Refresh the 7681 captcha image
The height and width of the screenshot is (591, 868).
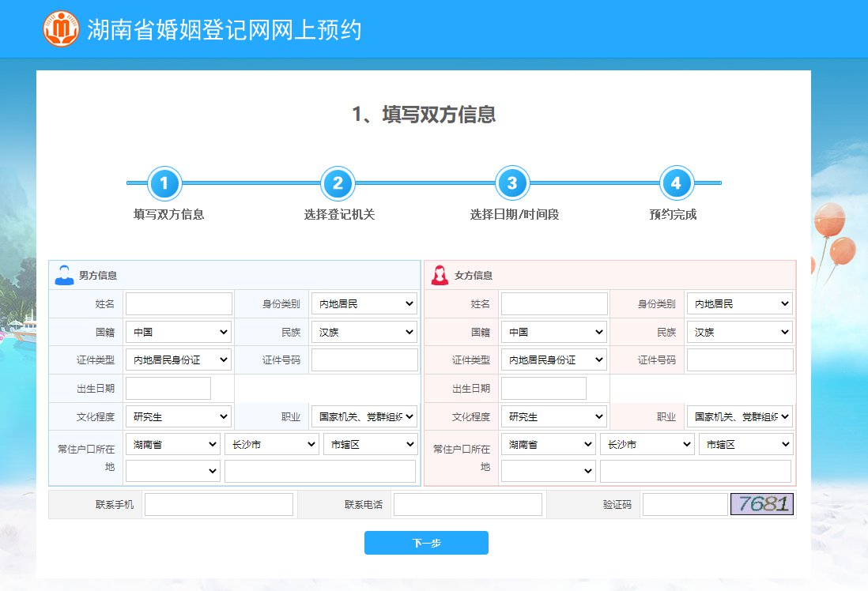(x=761, y=504)
